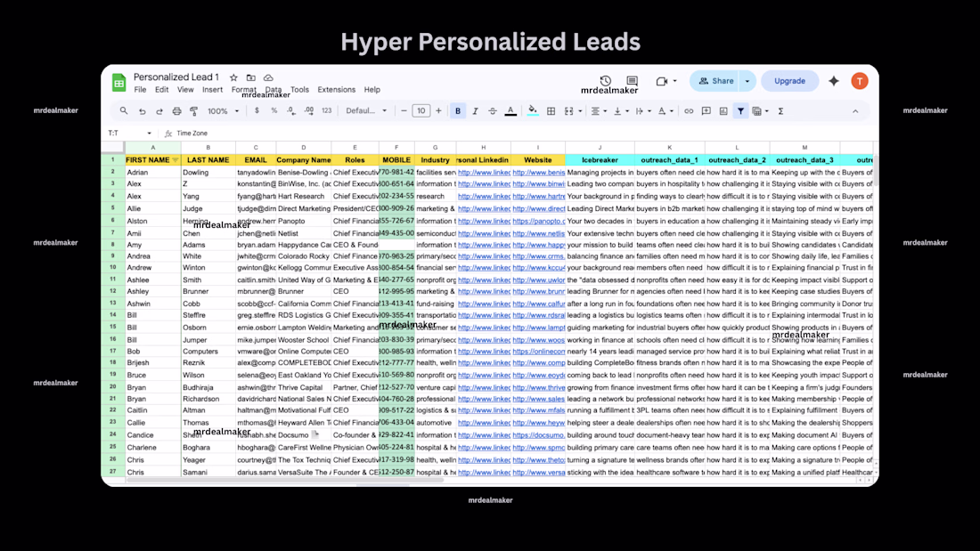Apply strikethrough formatting

pos(493,111)
